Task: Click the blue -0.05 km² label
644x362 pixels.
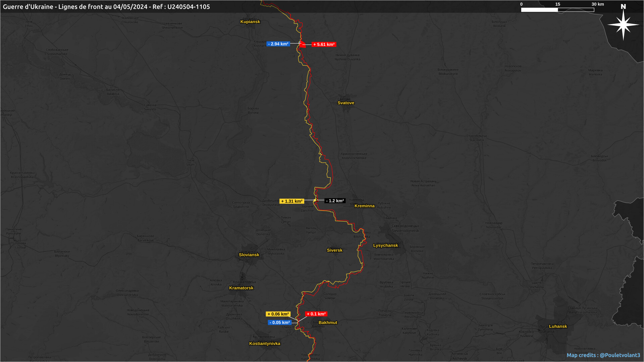Action: [279, 322]
